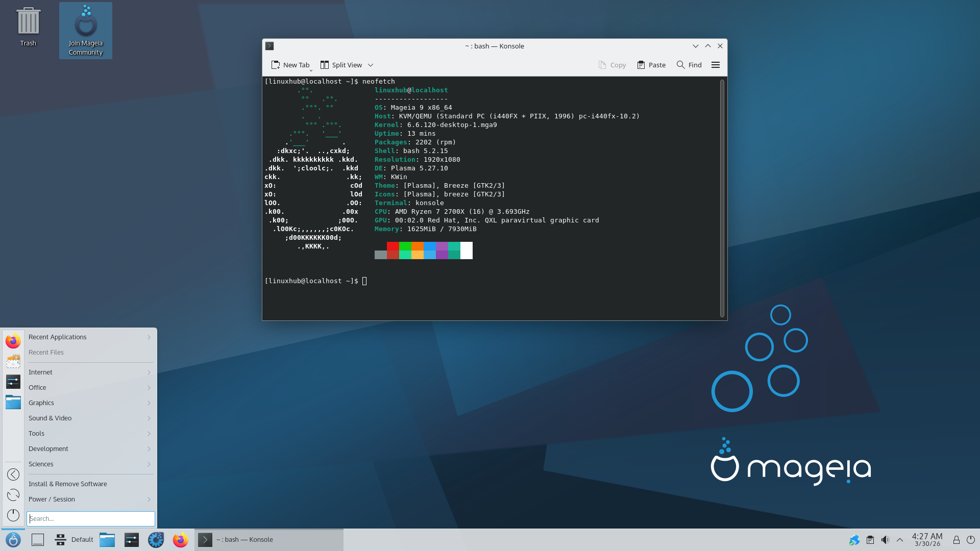Open the Development menu category
Screen dimensions: 980x551
click(x=90, y=449)
